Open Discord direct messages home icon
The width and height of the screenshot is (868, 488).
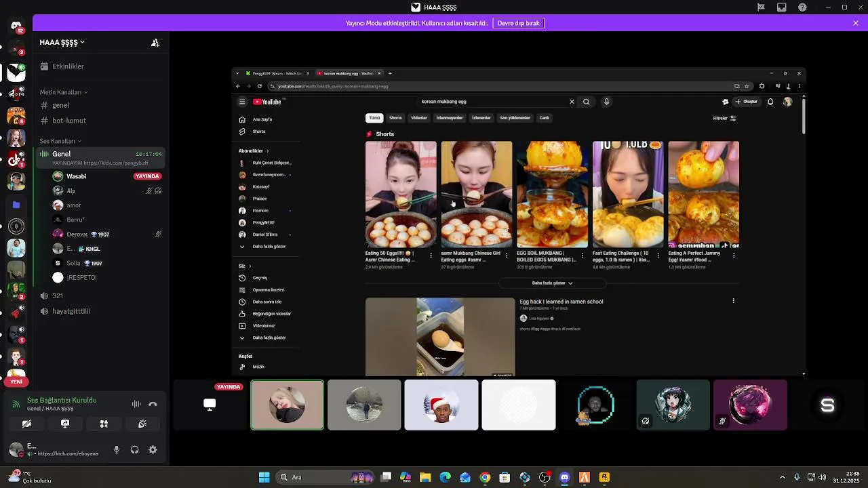16,26
